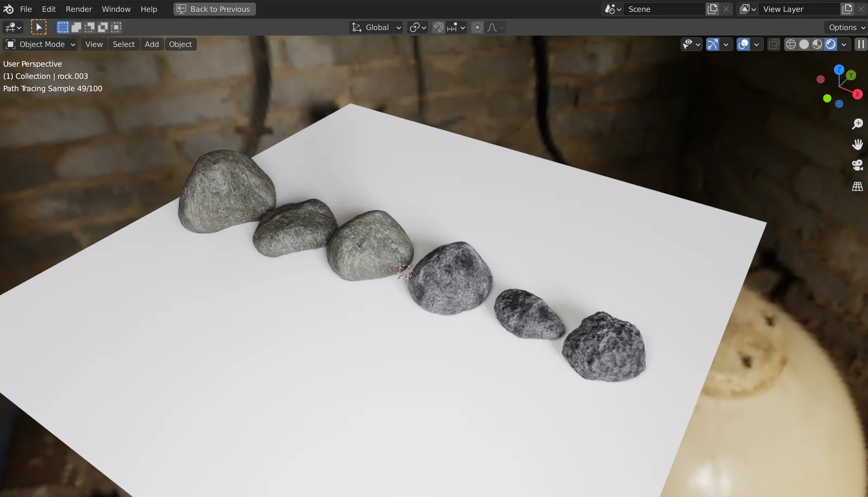Click the Z axis on the navigation gizmo

coord(839,70)
